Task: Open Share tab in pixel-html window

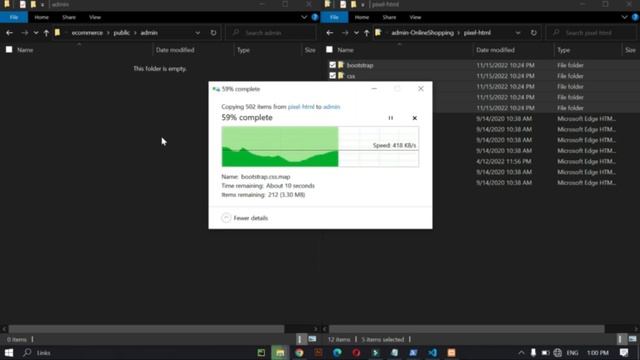Action: [389, 17]
